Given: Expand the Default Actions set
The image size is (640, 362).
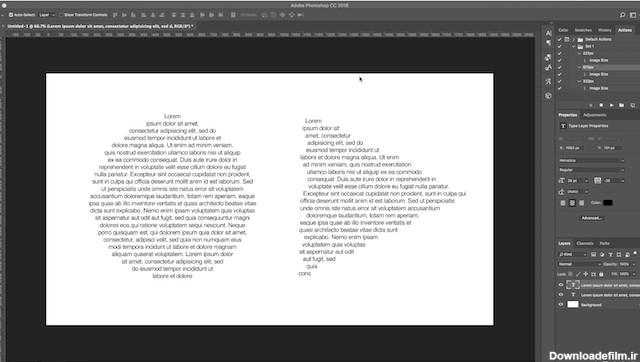Looking at the screenshot, I should pos(573,39).
